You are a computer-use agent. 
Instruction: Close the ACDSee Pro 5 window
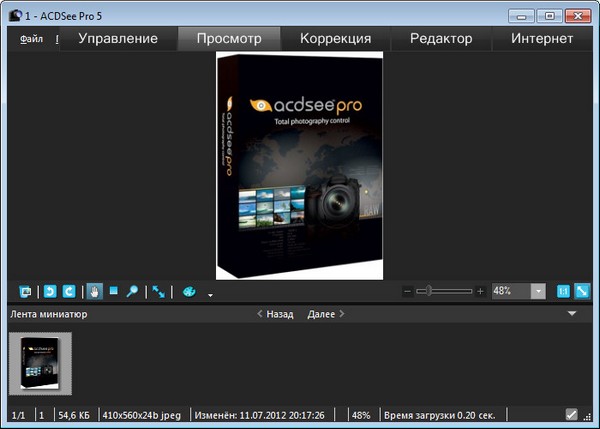point(578,16)
